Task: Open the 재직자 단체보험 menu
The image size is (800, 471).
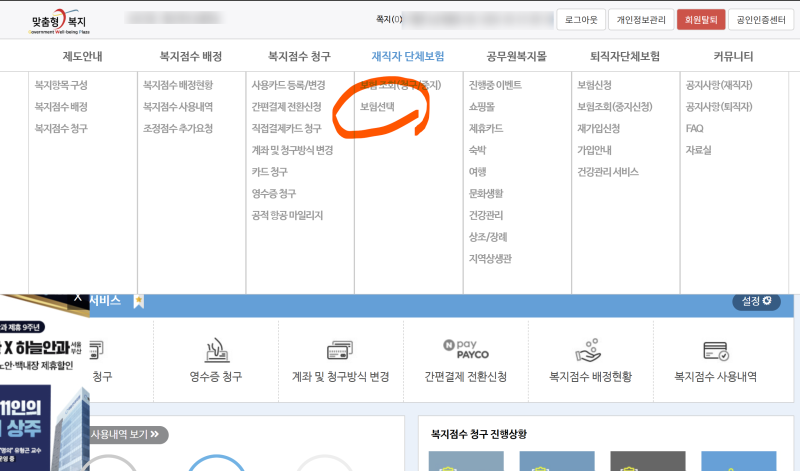Action: (x=408, y=56)
